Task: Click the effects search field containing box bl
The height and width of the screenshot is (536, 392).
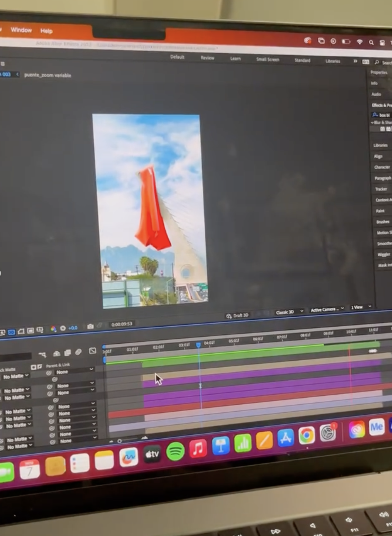Action: point(381,115)
